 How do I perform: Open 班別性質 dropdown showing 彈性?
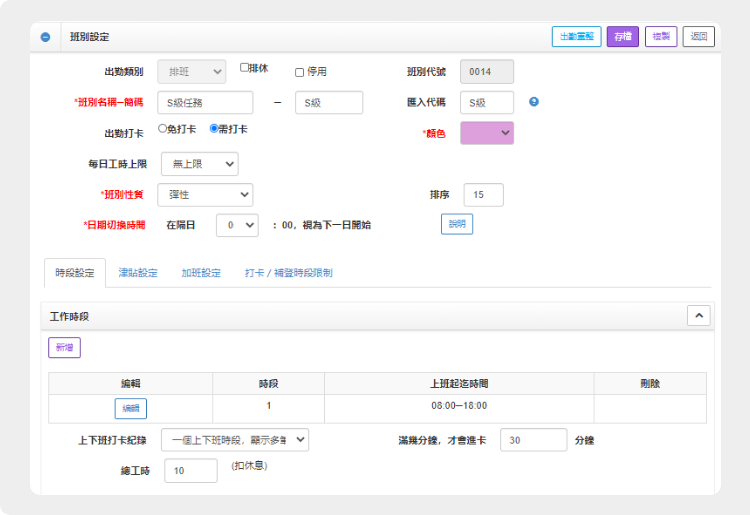(205, 195)
